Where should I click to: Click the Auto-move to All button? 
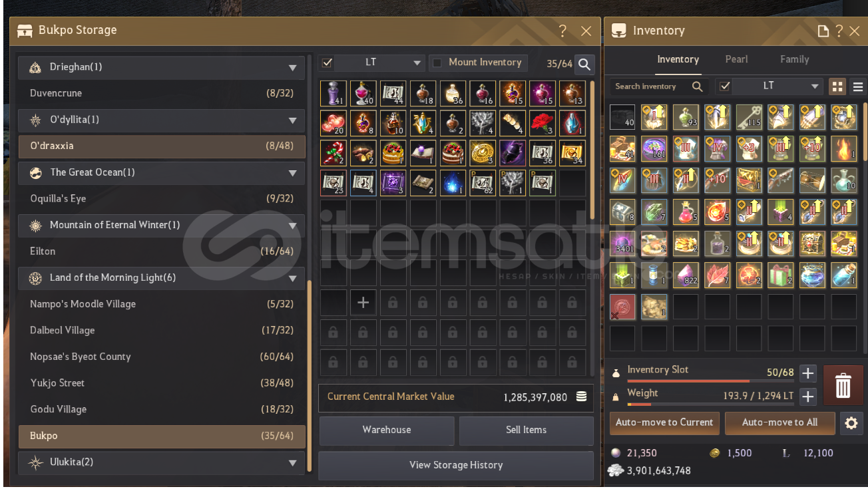pos(779,422)
